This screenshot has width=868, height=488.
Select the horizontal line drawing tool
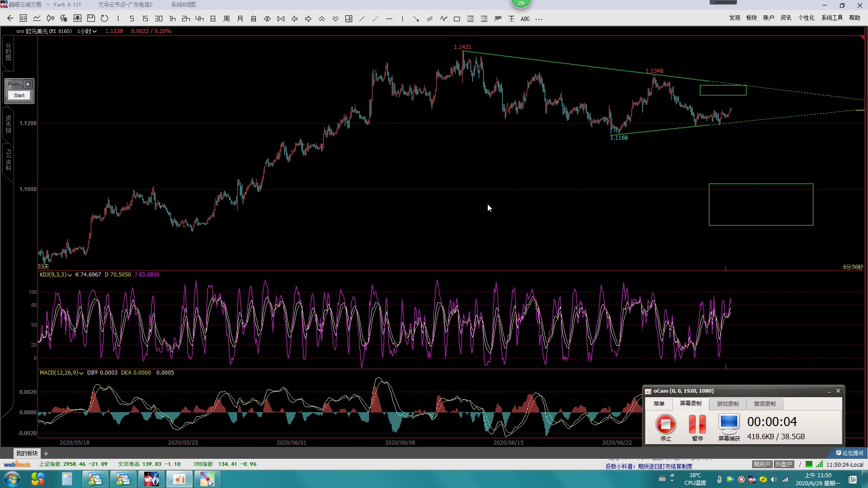click(x=389, y=19)
